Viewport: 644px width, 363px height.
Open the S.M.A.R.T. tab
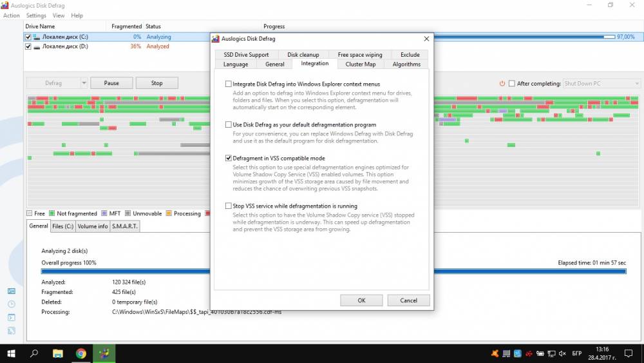tap(125, 226)
